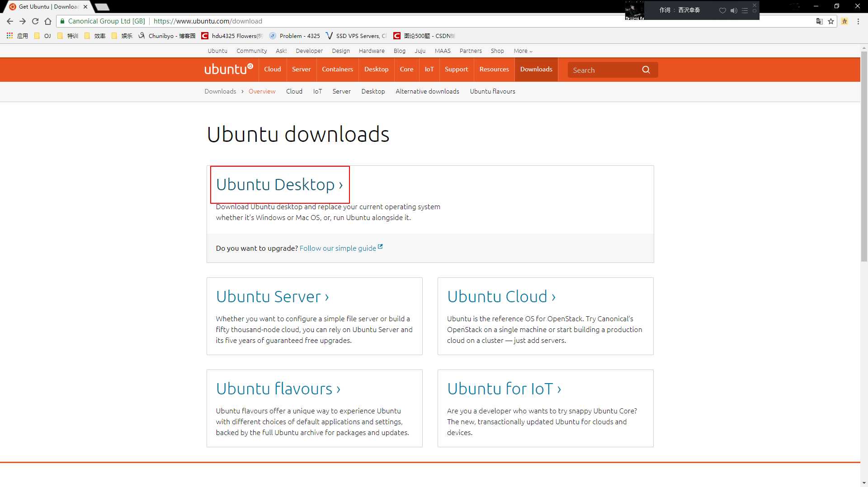Open the SSD VPS Servers bookmark
868x487 pixels.
click(x=356, y=36)
